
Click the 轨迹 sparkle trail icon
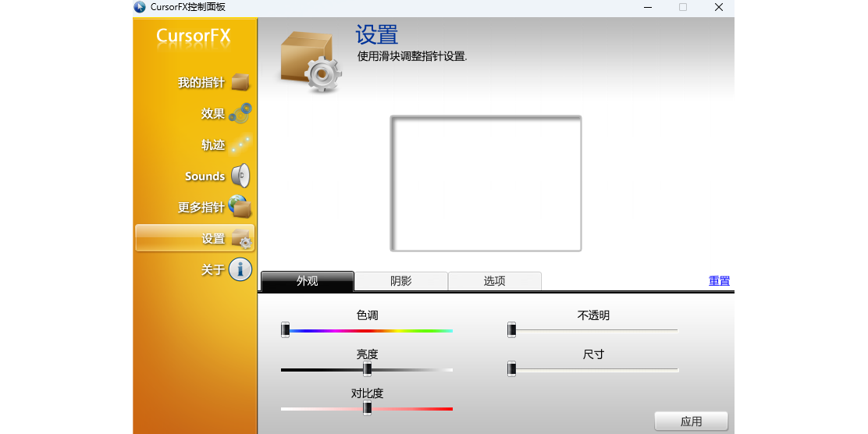coord(240,144)
